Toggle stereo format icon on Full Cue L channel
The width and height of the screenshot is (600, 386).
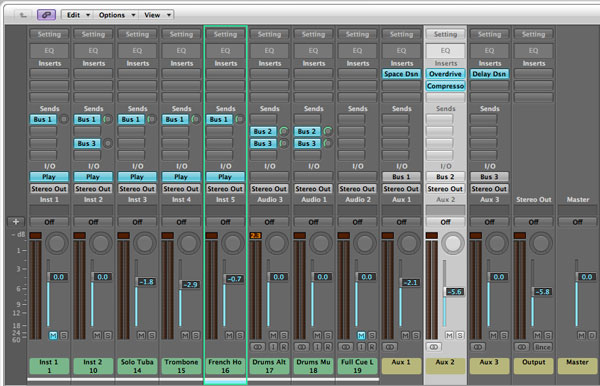(346, 347)
